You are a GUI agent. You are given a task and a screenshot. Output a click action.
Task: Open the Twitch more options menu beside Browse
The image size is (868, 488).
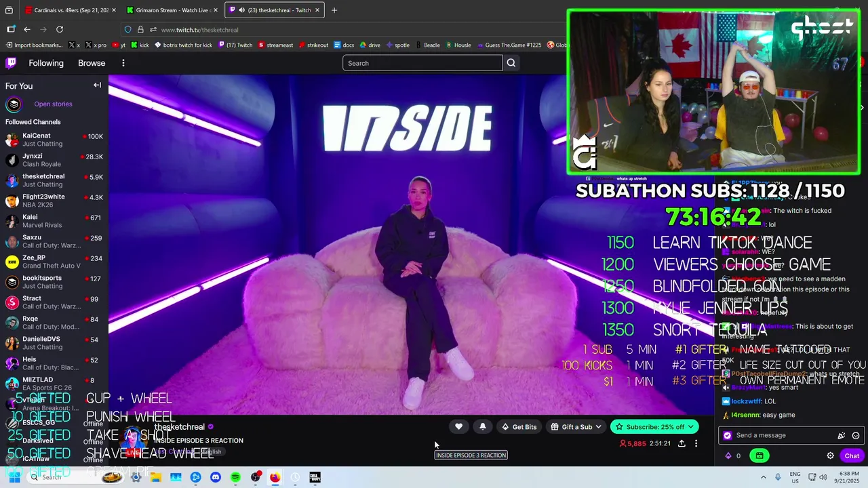coord(123,63)
